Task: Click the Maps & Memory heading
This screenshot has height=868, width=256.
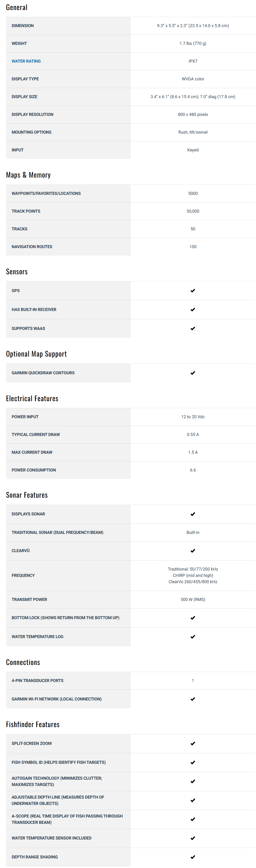Action: (28, 175)
